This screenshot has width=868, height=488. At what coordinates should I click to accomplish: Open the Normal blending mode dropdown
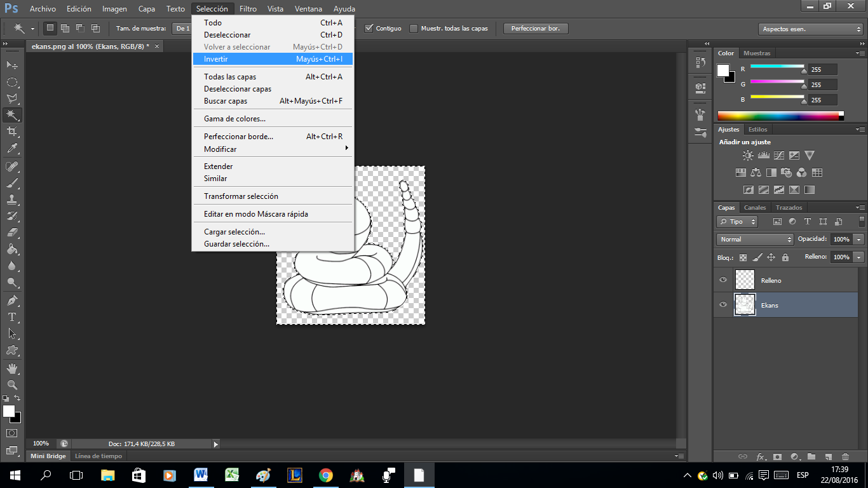(755, 240)
